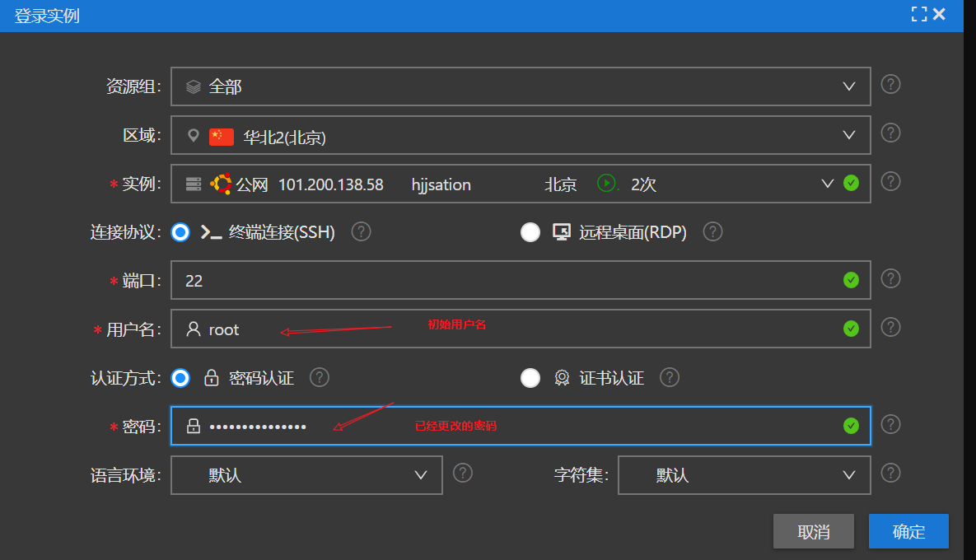Click the lock icon inside the 密码 field

194,426
